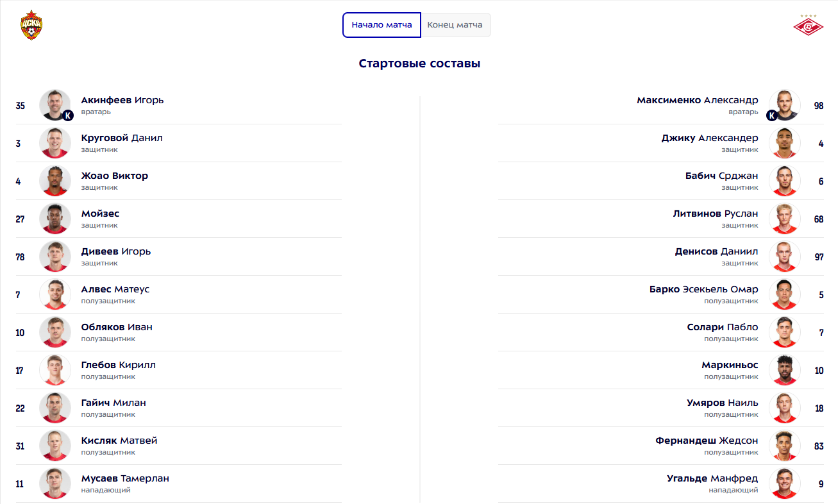Click Барко Эсекьель Омар name
This screenshot has height=504, width=838.
703,289
